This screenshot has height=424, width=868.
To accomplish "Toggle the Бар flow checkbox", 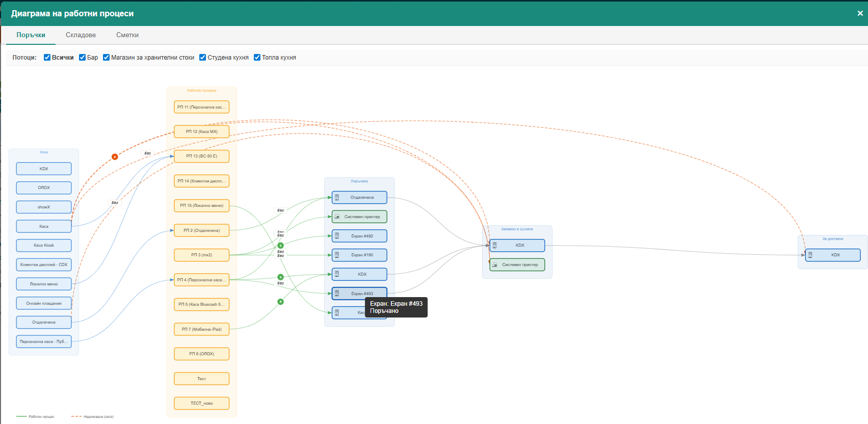I will 82,58.
